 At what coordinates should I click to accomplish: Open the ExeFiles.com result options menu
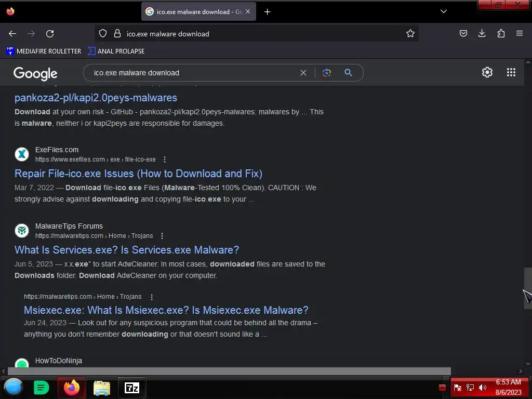(x=165, y=159)
